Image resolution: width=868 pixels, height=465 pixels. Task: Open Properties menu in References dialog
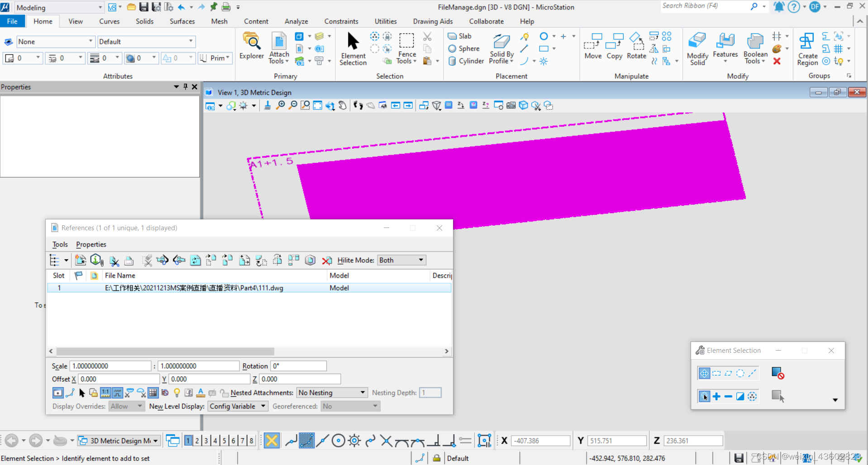(91, 244)
